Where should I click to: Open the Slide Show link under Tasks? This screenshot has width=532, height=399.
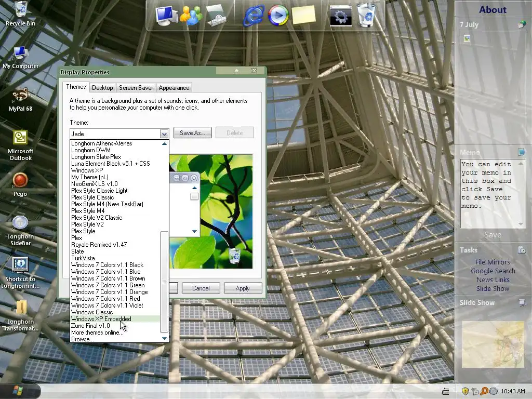(493, 288)
